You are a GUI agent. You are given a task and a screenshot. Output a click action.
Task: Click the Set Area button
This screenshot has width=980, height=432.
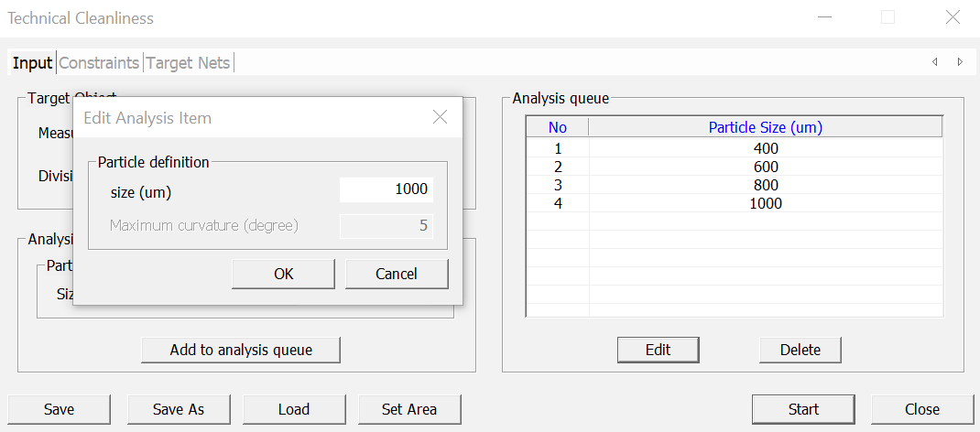pos(408,409)
